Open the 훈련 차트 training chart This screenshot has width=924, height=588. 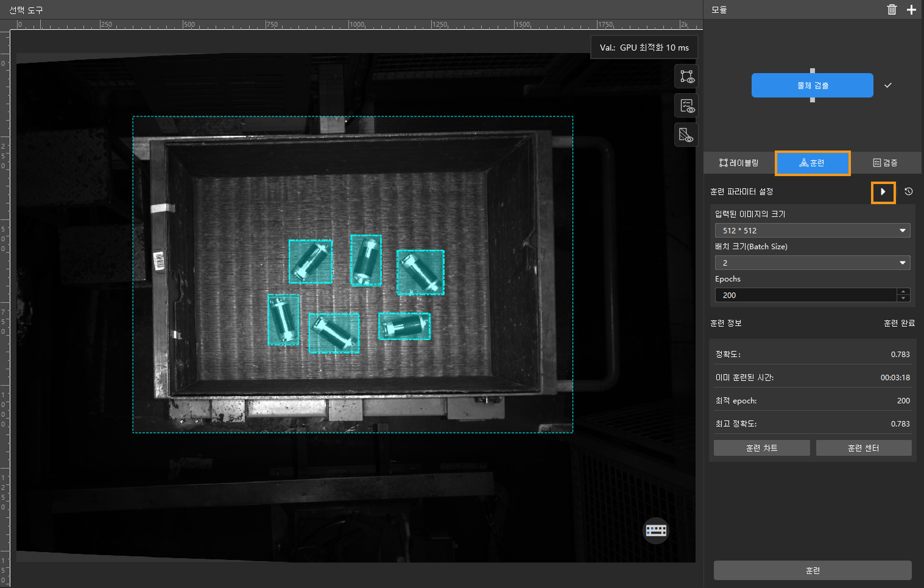[x=761, y=448]
